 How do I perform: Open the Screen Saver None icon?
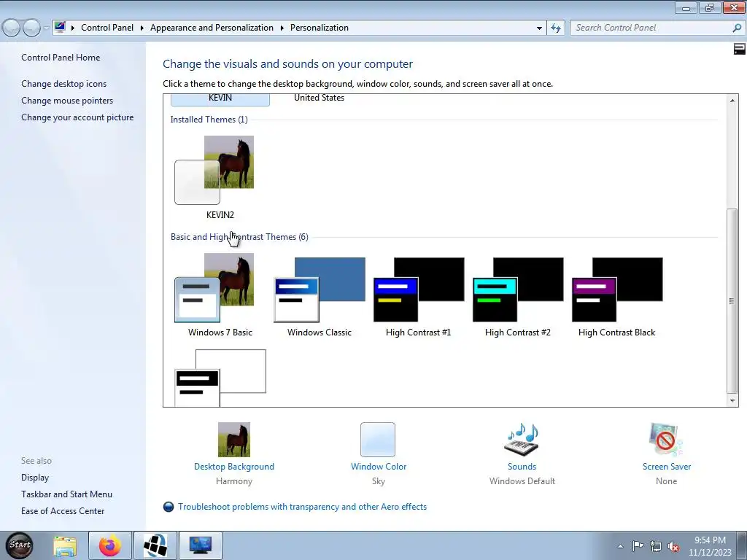point(666,440)
